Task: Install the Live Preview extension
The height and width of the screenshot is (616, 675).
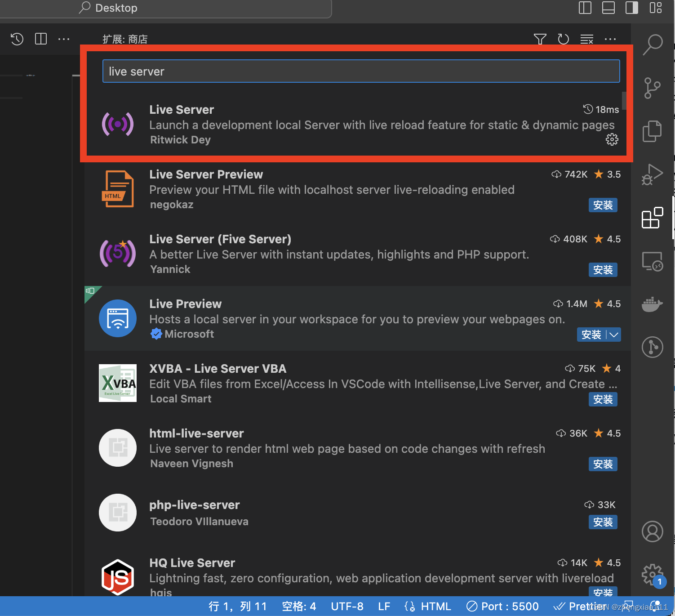Action: [x=591, y=335]
